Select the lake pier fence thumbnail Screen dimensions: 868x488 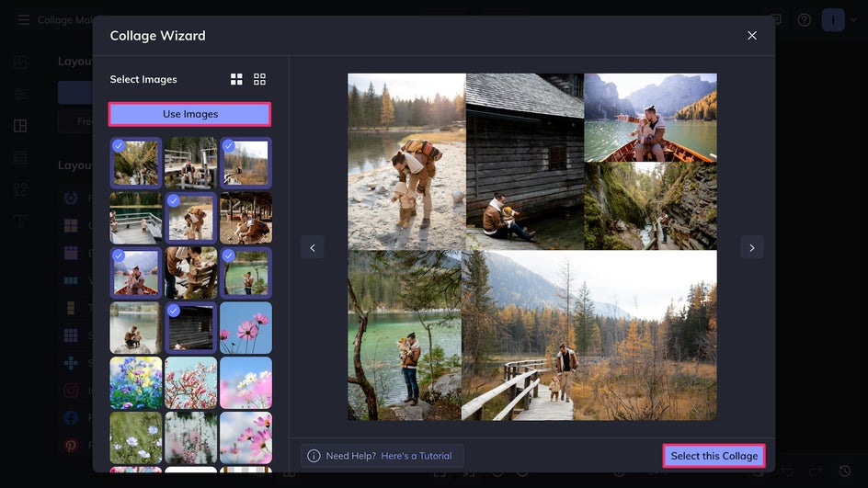[136, 218]
